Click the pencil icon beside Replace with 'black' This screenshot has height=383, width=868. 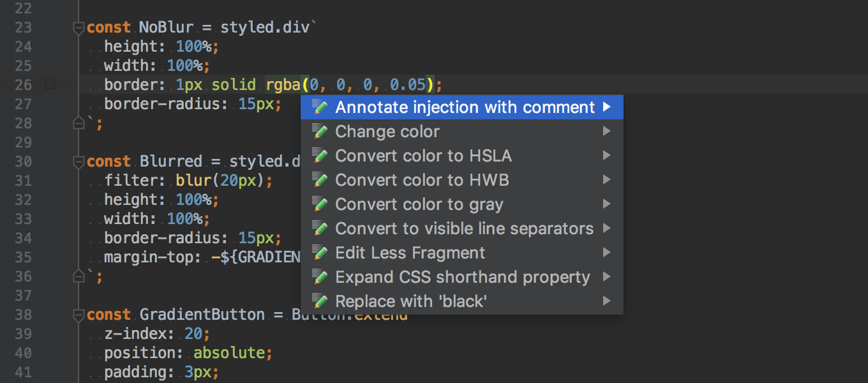320,301
